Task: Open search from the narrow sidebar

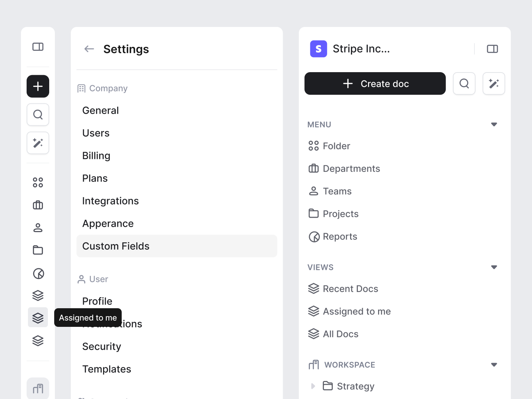Action: pyautogui.click(x=38, y=115)
